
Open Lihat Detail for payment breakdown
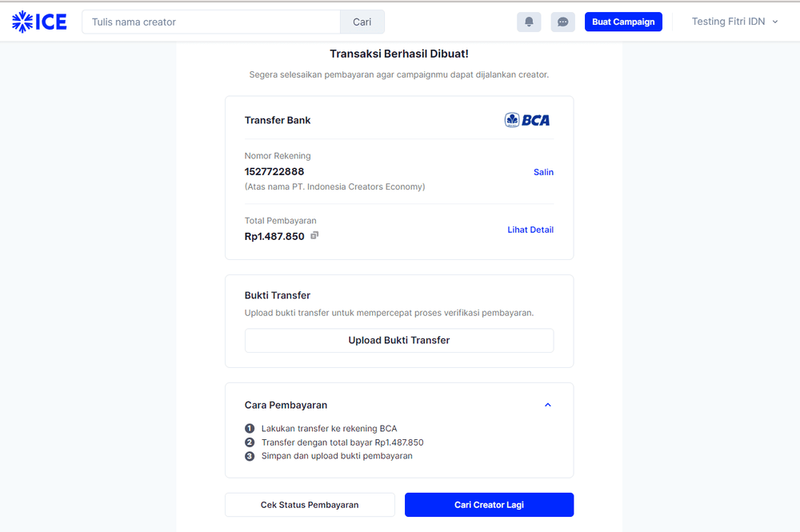530,230
